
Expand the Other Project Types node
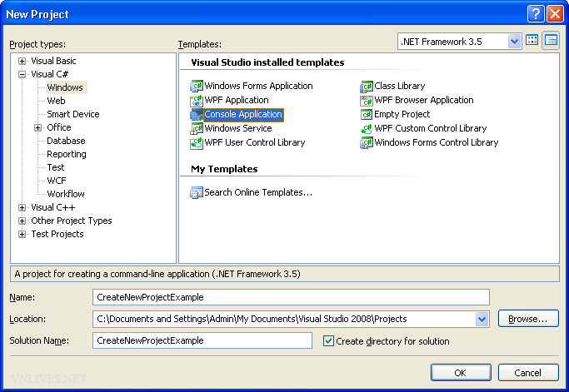(x=22, y=221)
